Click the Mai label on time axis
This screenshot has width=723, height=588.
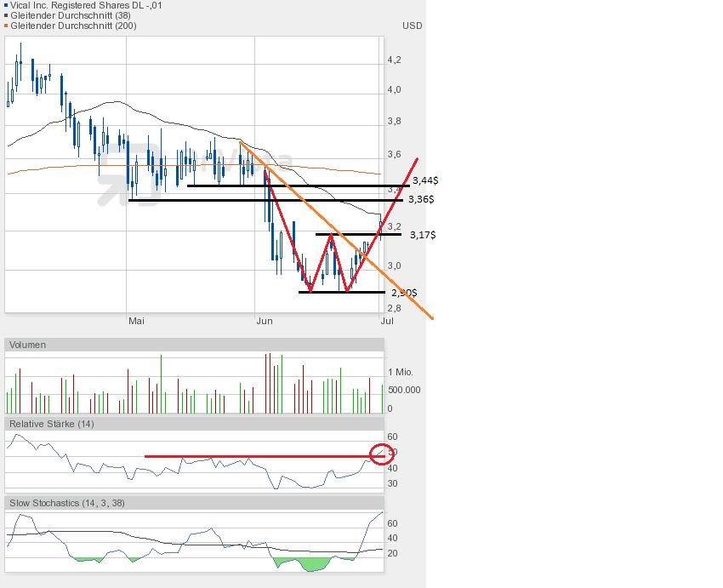[136, 321]
